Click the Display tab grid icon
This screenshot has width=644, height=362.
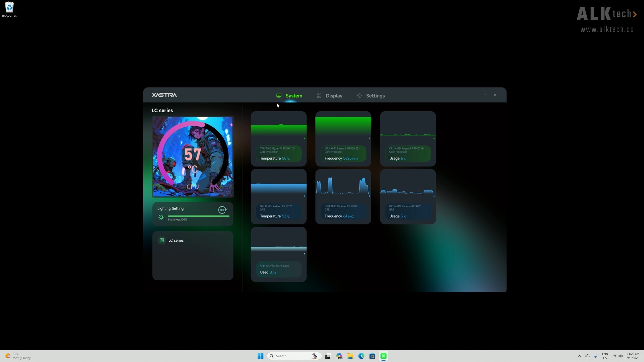coord(319,96)
